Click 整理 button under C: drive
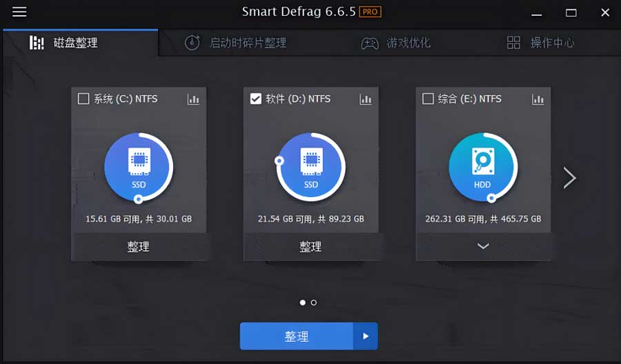621x364 pixels. click(139, 247)
